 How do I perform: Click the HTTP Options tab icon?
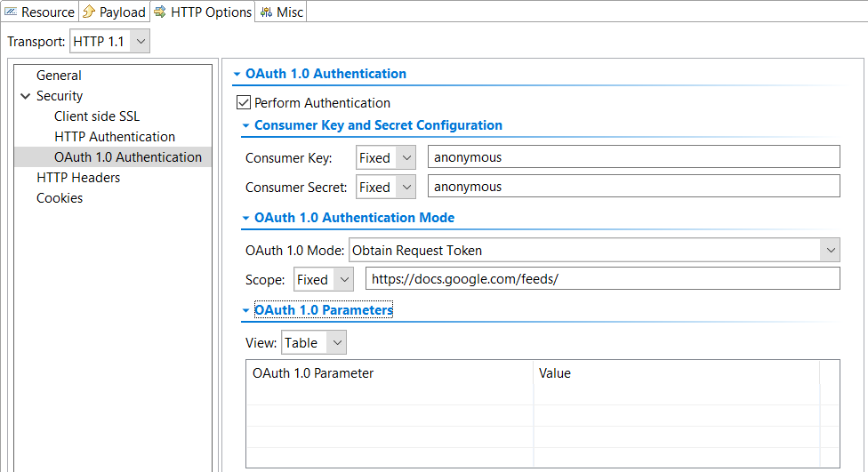pos(160,12)
